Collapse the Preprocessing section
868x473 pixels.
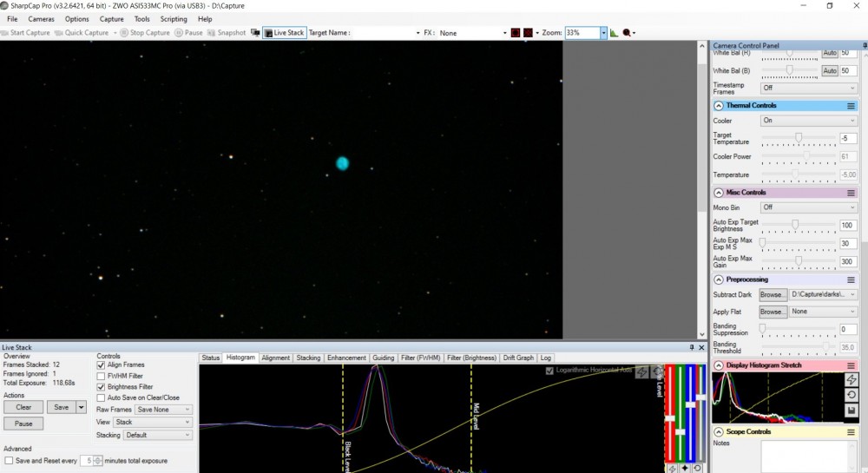719,279
